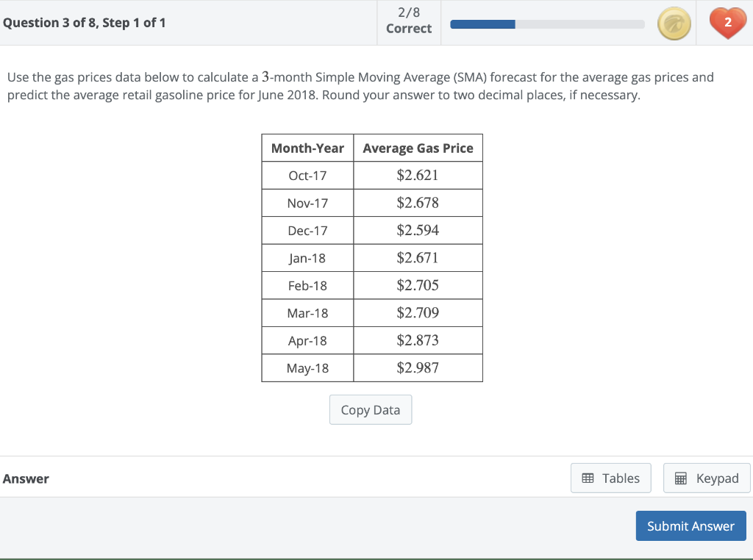Submit your answer with the Submit Answer button
Screen dimensions: 753x560
pyautogui.click(x=690, y=525)
